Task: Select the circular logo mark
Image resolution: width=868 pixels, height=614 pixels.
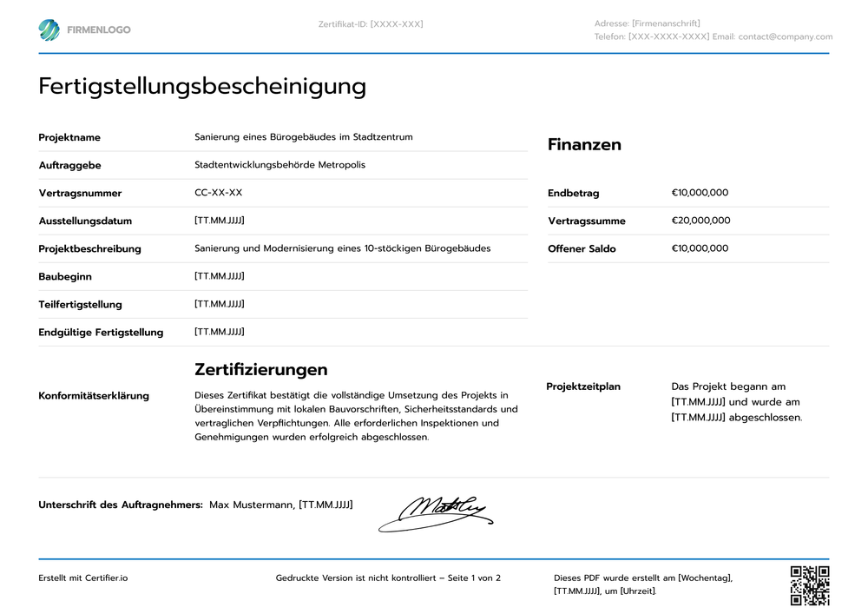Action: pyautogui.click(x=49, y=29)
